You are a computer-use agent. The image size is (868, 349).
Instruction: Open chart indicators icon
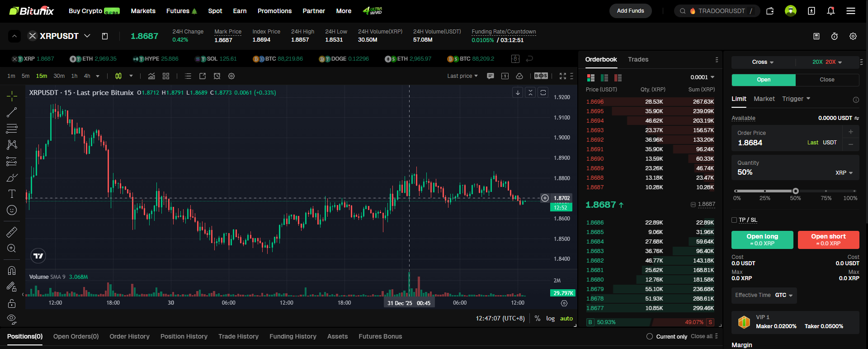[151, 76]
